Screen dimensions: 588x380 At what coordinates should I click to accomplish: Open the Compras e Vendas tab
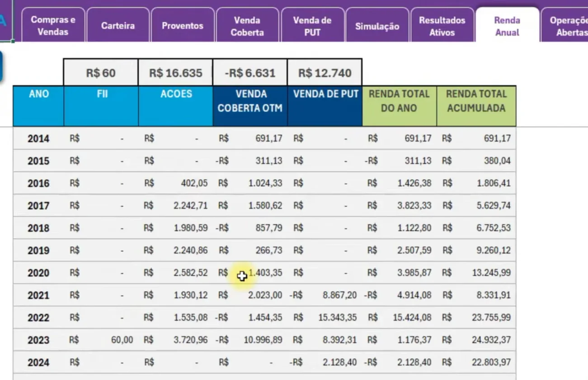click(x=53, y=25)
